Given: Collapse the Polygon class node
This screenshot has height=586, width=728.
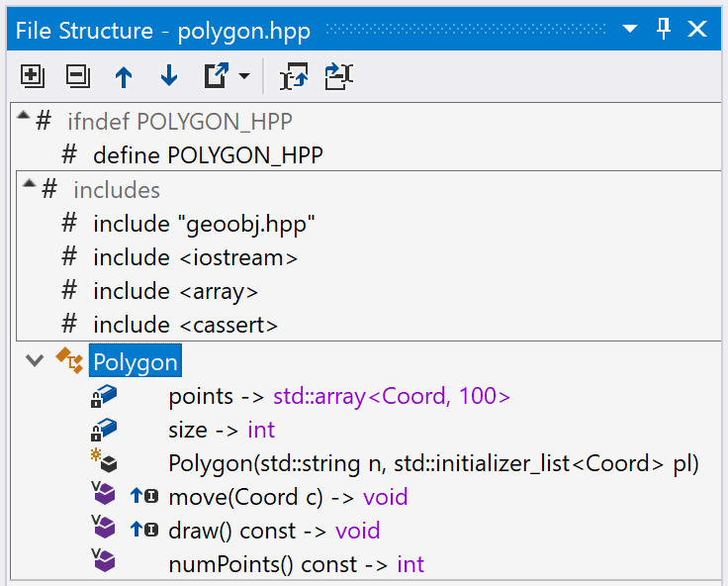Looking at the screenshot, I should pos(35,360).
